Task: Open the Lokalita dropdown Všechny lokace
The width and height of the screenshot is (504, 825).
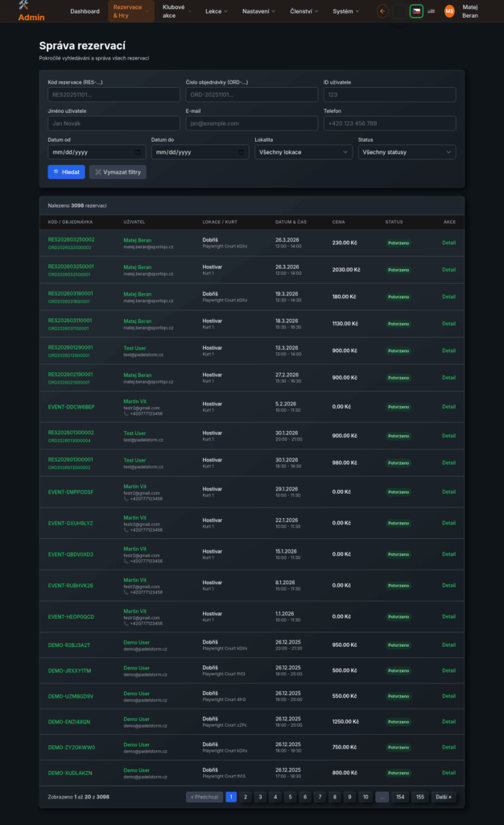Action: point(304,152)
